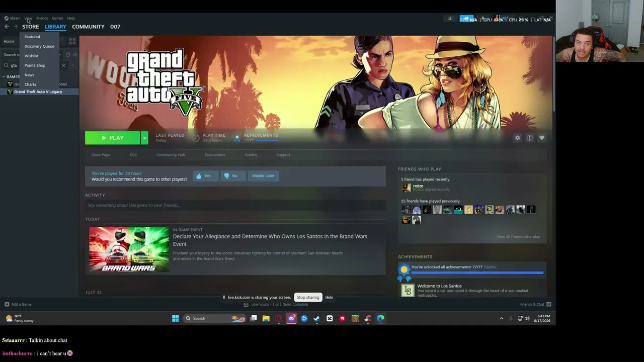Open View all friends who play
The height and width of the screenshot is (362, 644).
[518, 237]
